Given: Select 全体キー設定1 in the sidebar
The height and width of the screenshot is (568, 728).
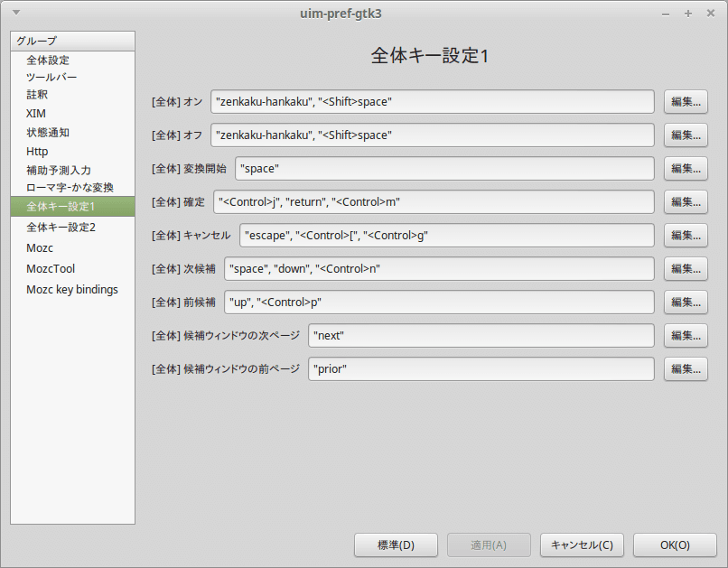Looking at the screenshot, I should tap(72, 207).
